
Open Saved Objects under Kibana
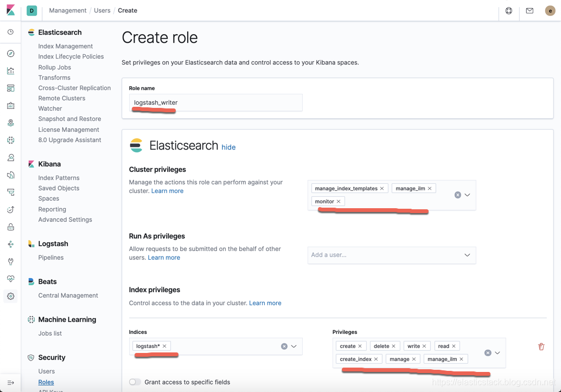click(59, 188)
